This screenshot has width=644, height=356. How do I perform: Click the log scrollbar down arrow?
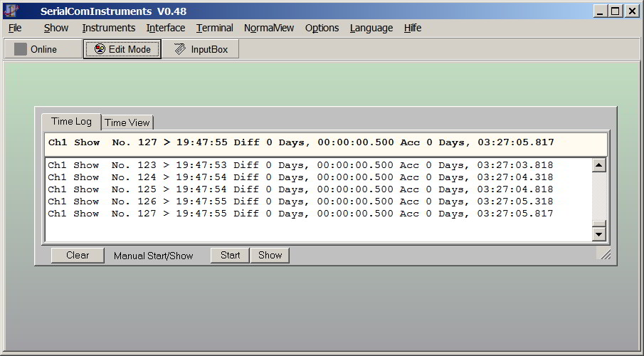click(599, 234)
